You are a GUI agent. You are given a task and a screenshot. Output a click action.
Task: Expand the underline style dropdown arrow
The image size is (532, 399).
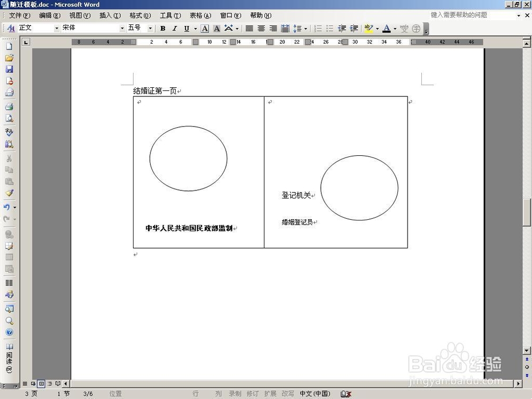click(195, 29)
